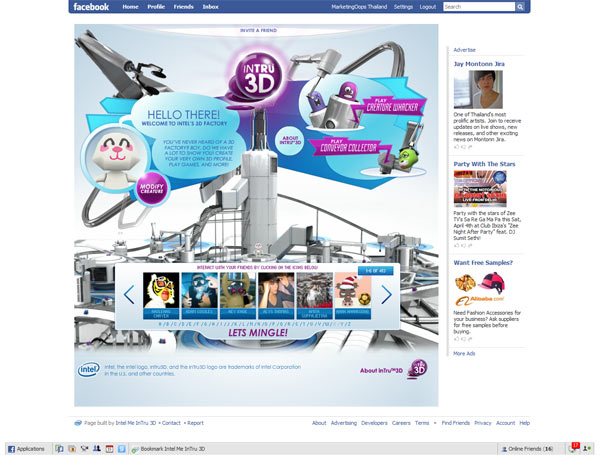The height and width of the screenshot is (455, 600).
Task: Click the light blue square icon in bottom bar
Action: 122,449
